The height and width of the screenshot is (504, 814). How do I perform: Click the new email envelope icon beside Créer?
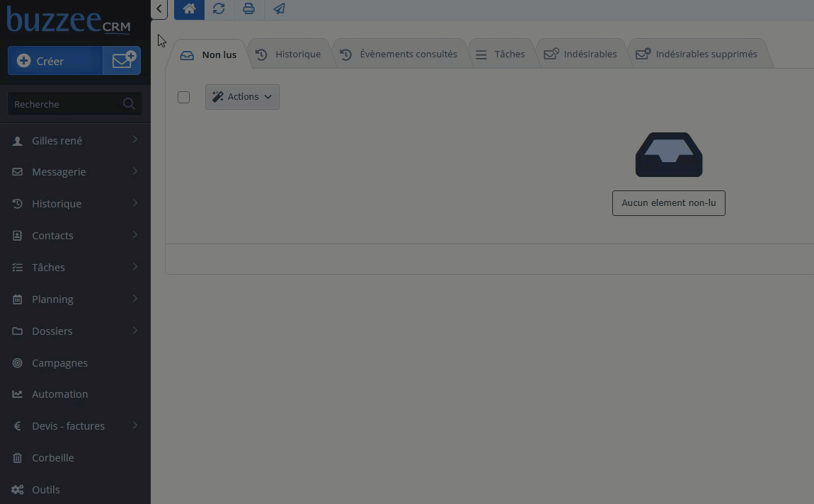(x=122, y=61)
